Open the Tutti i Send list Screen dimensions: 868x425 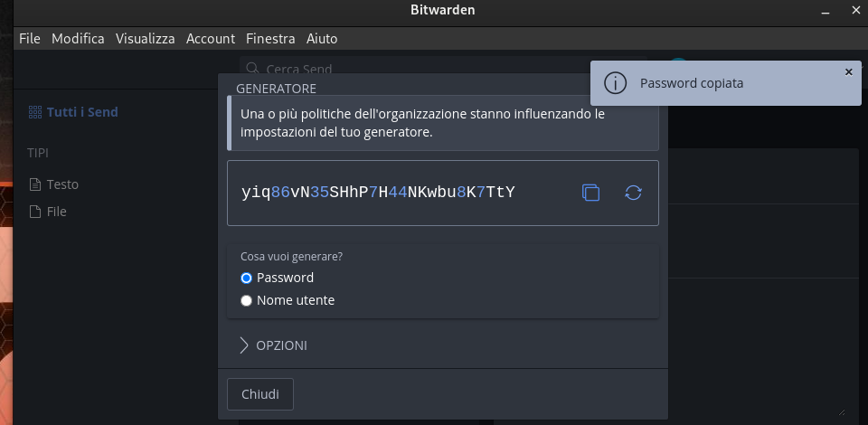(x=82, y=112)
